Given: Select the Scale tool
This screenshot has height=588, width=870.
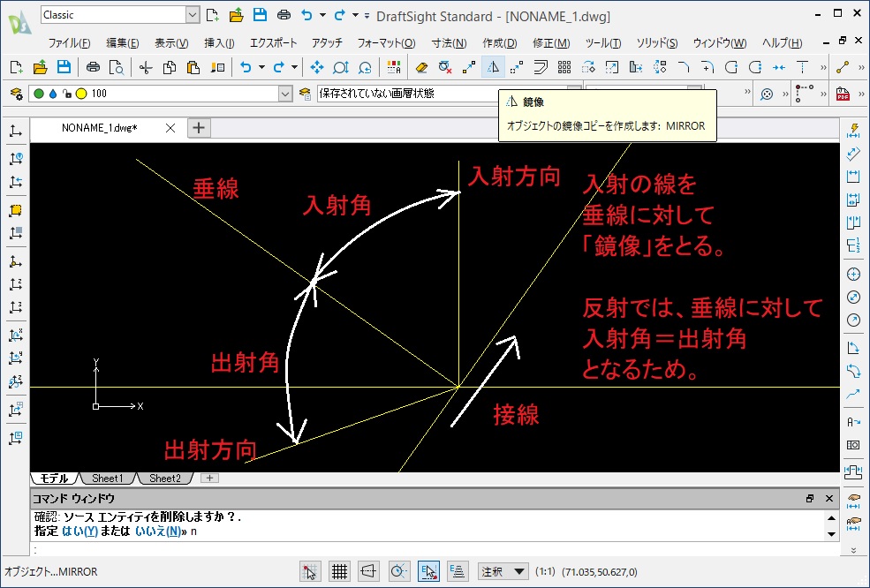Looking at the screenshot, I should tap(612, 68).
